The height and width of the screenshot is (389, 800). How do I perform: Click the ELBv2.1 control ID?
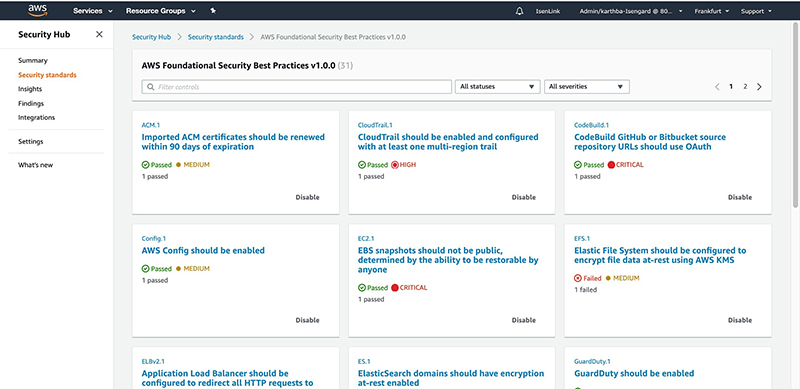[153, 361]
